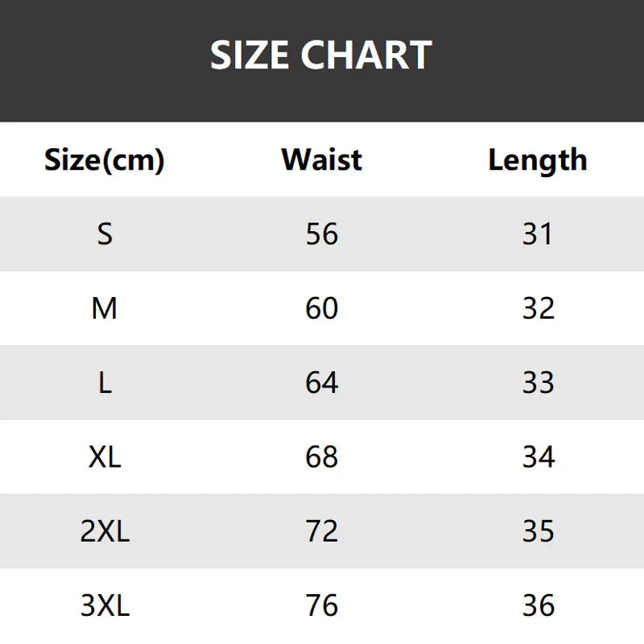
Task: Choose the L size row label
Action: point(105,382)
